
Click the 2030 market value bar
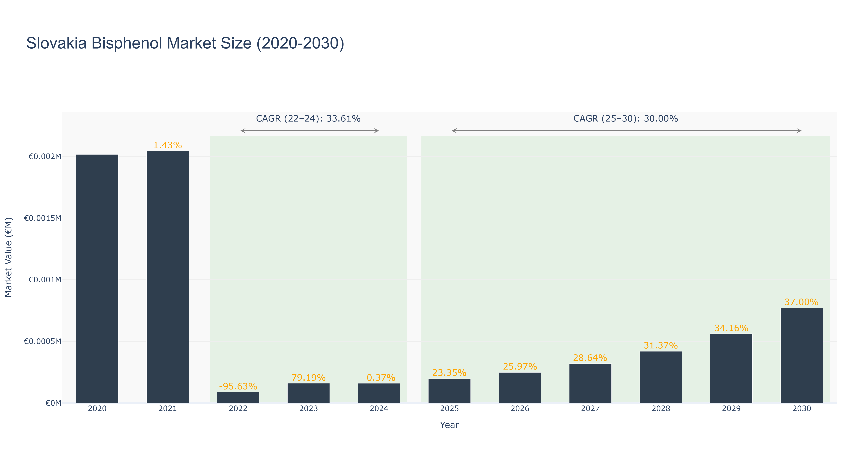pyautogui.click(x=801, y=355)
